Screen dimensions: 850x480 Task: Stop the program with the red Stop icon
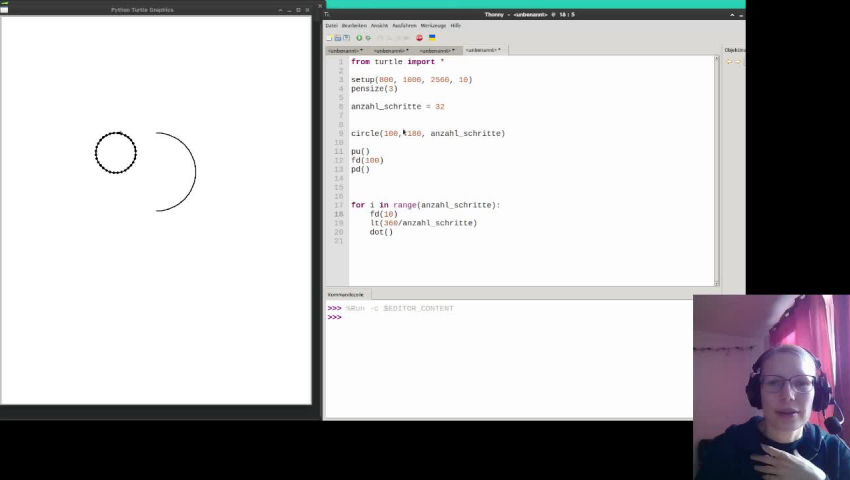[x=419, y=38]
